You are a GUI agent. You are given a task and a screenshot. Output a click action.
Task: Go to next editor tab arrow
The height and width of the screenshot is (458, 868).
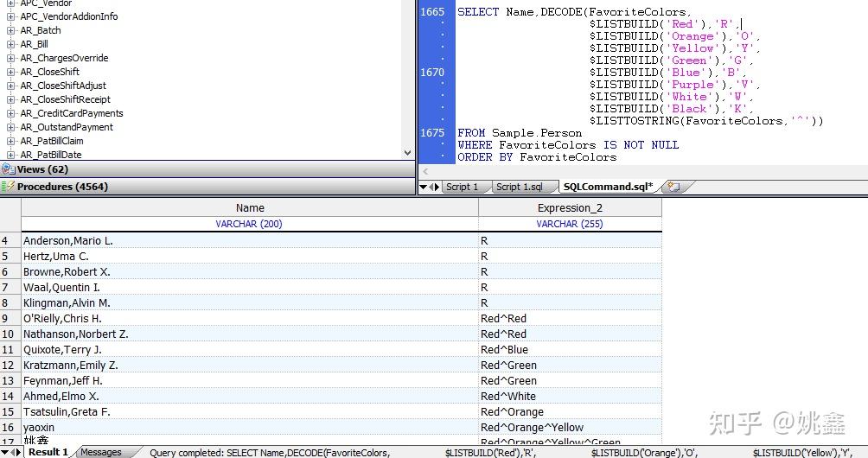[437, 187]
